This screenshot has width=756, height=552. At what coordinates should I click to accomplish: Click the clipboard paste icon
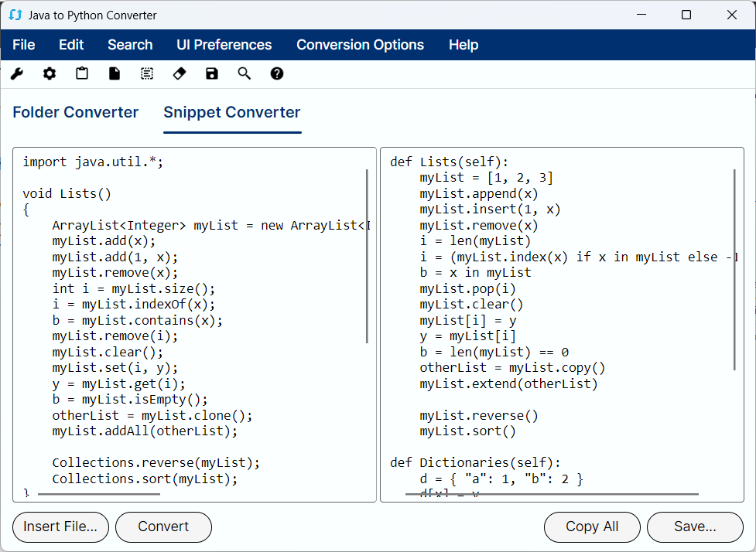(82, 73)
